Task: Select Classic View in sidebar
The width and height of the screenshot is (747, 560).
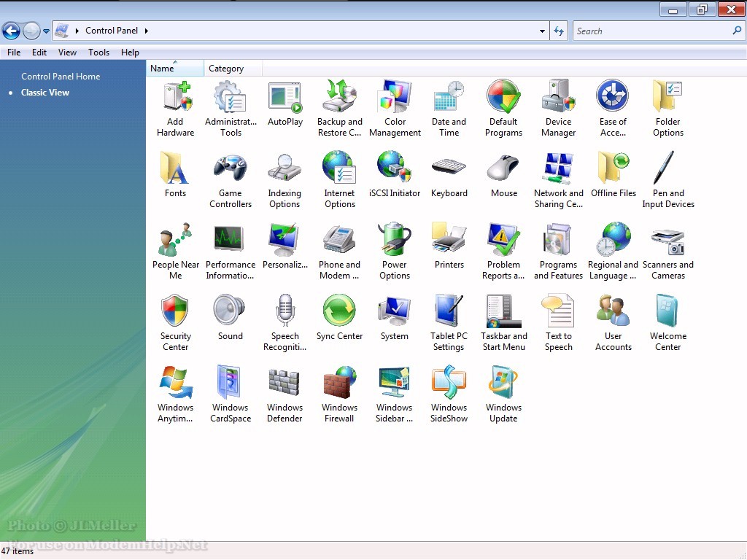Action: [45, 93]
